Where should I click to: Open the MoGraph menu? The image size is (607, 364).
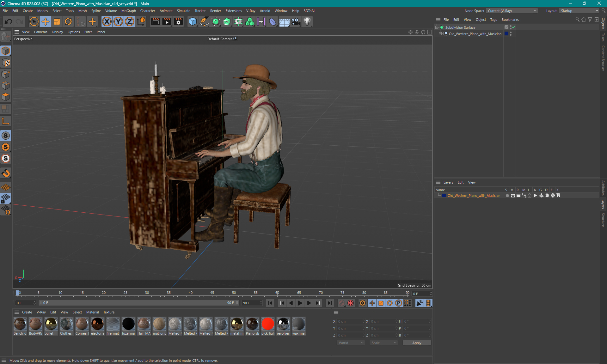point(128,11)
